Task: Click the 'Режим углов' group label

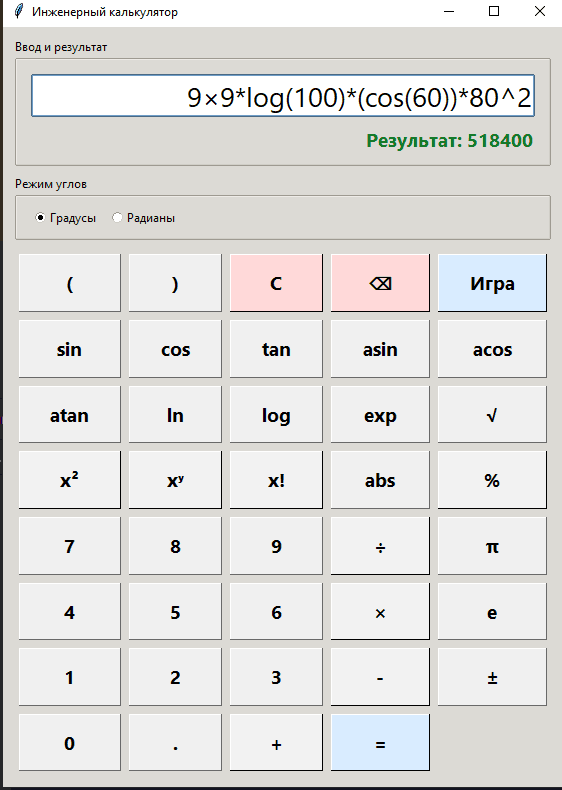Action: pyautogui.click(x=51, y=184)
